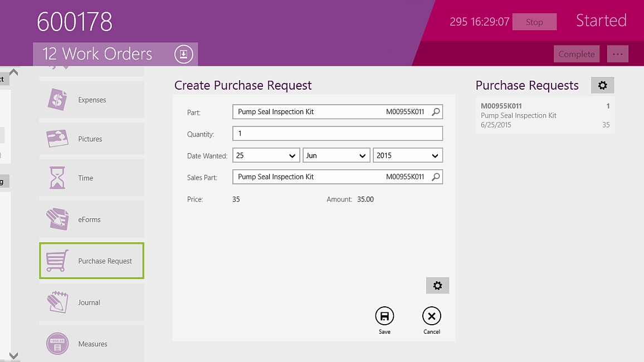This screenshot has height=362, width=644.
Task: Move the sidebar list up with the up chevron
Action: [x=13, y=72]
